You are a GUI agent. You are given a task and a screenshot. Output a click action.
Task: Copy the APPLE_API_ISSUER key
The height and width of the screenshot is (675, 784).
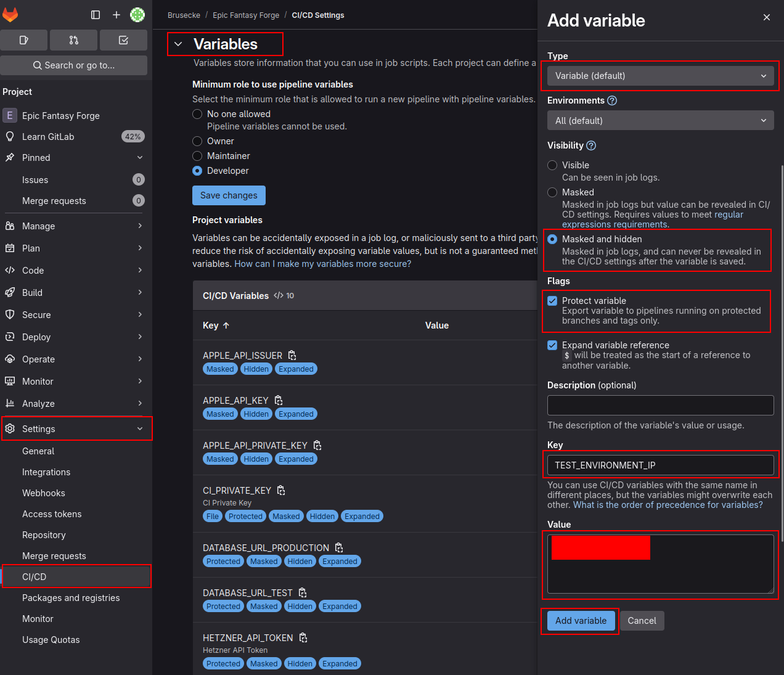tap(292, 356)
